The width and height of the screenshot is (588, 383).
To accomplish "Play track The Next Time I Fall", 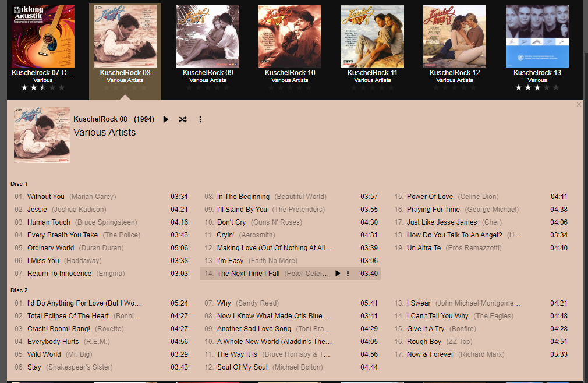I will [338, 274].
